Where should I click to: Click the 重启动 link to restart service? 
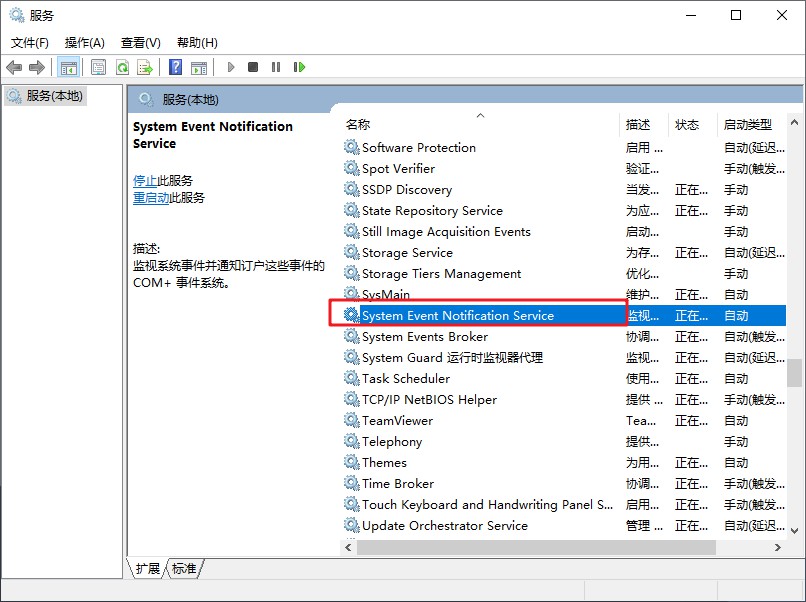150,198
